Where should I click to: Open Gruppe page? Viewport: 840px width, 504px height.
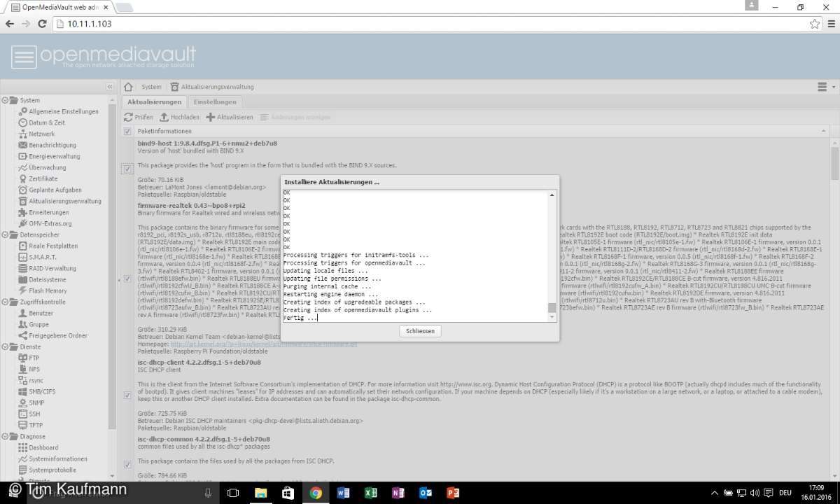click(x=38, y=324)
